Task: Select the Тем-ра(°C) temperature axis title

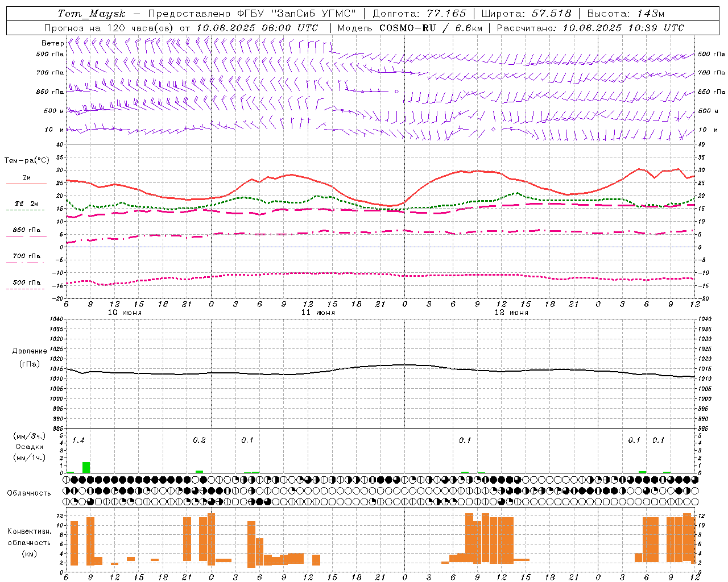Action: click(x=27, y=161)
